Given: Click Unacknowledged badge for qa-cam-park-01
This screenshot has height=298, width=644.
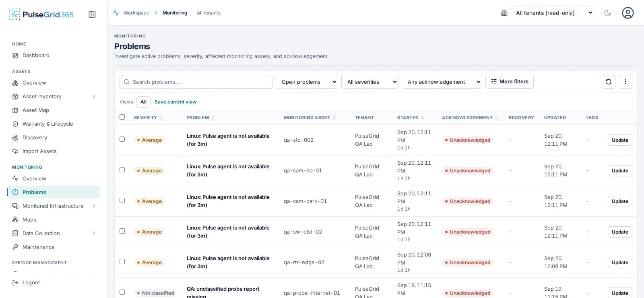Looking at the screenshot, I should 468,201.
